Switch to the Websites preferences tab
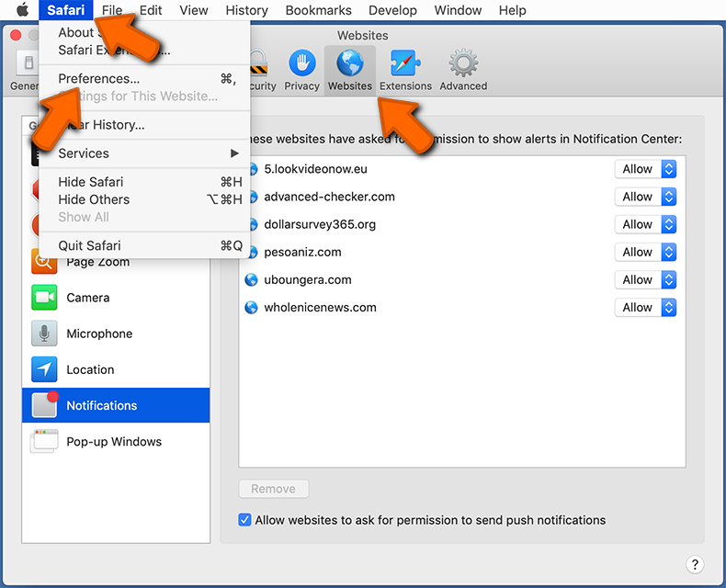The image size is (726, 588). pyautogui.click(x=350, y=71)
